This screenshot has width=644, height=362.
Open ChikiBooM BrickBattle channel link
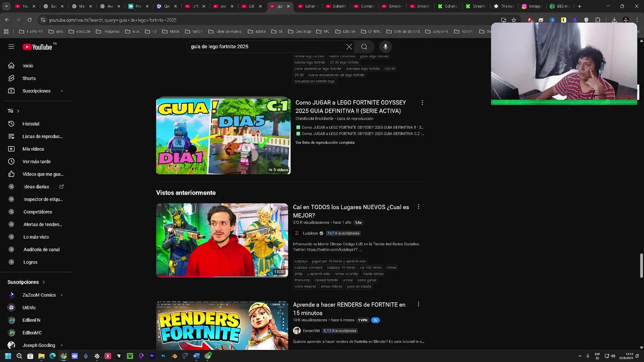coord(314,119)
